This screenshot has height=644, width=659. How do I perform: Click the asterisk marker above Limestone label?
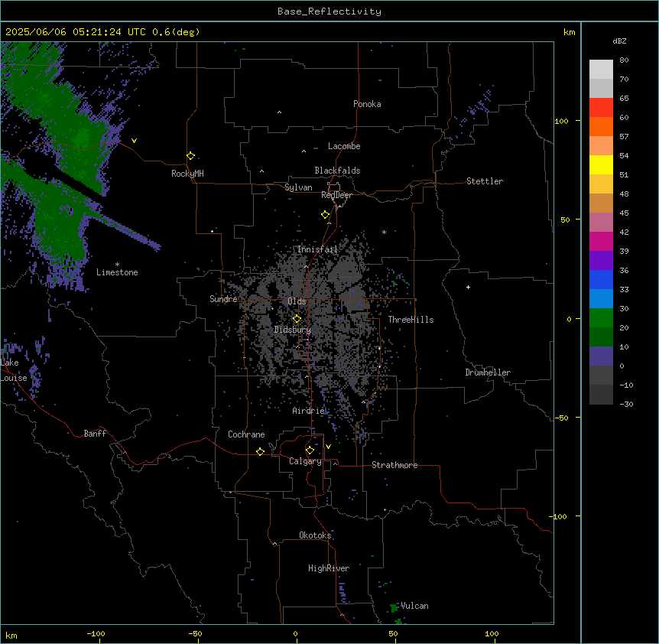[117, 265]
